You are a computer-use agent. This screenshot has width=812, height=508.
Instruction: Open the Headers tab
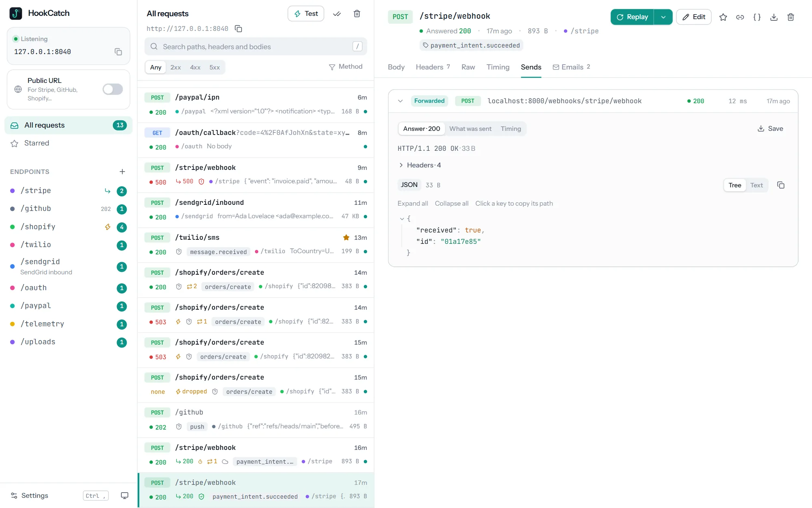tap(433, 67)
